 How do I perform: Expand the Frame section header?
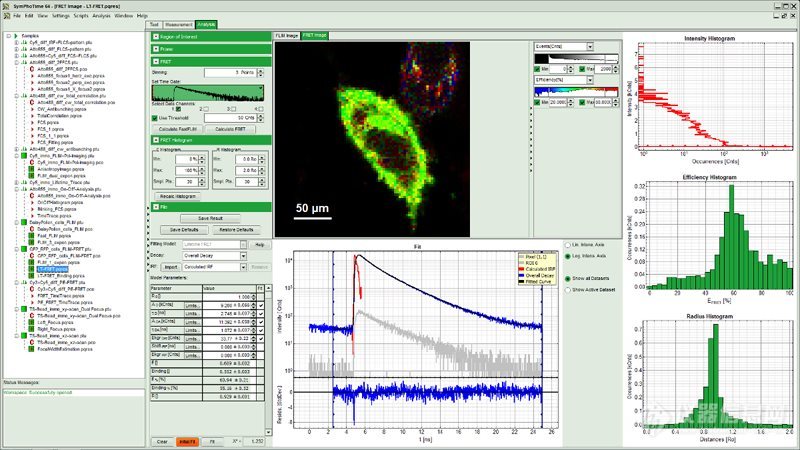pyautogui.click(x=155, y=48)
